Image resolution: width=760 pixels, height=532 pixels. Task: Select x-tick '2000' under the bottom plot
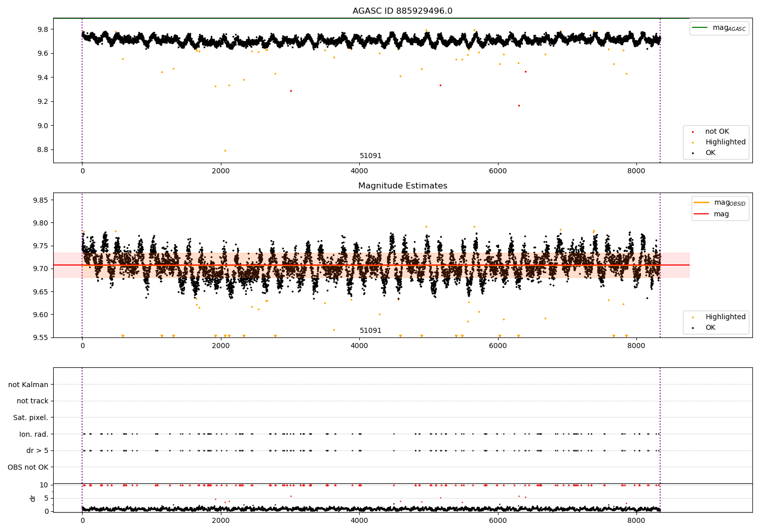221,520
